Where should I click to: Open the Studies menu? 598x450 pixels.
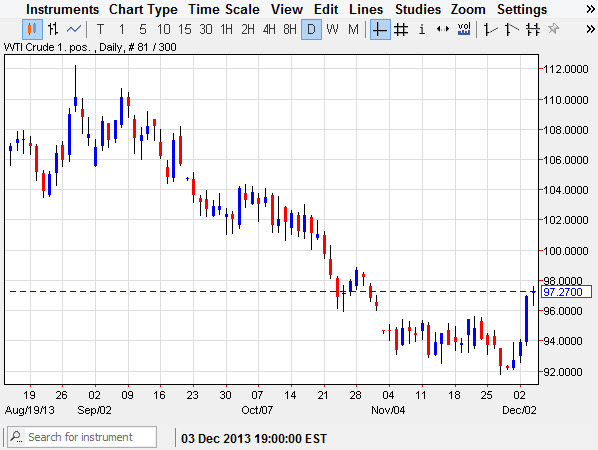point(418,9)
